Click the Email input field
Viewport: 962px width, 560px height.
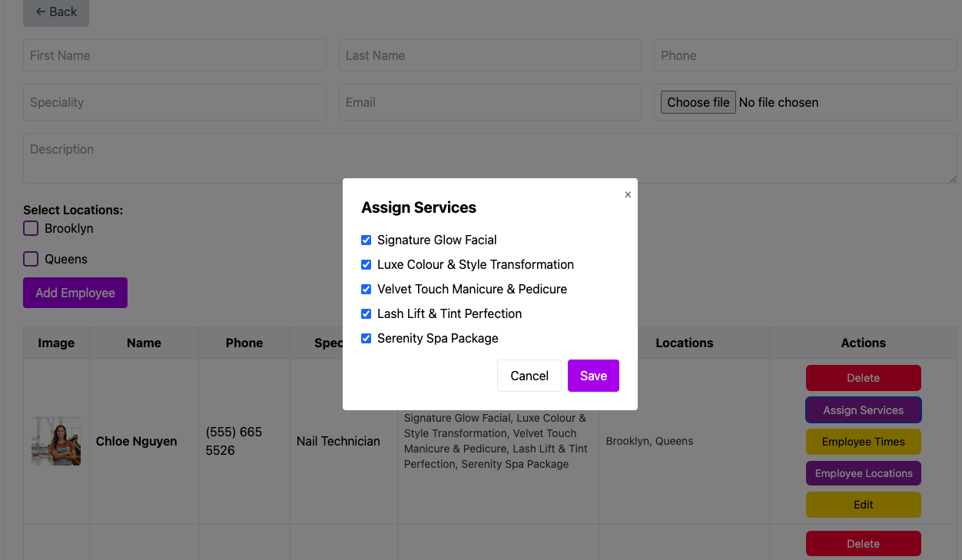(489, 102)
